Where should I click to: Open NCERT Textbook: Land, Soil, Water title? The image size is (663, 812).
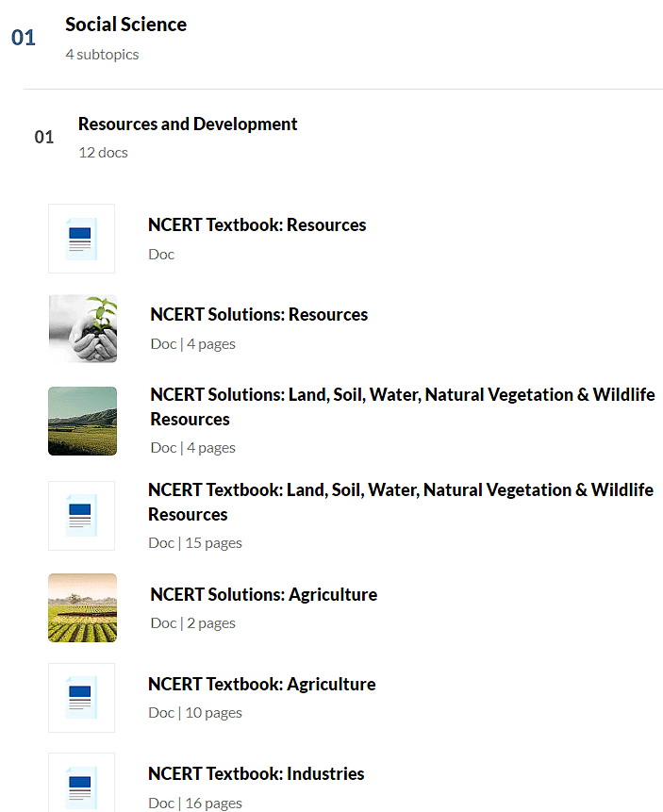tap(400, 502)
